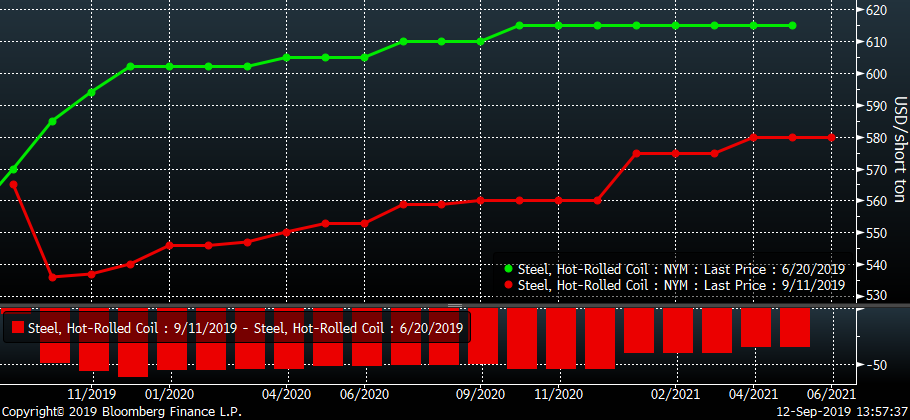Click the 530 value on the price axis
This screenshot has height=420, width=910.
click(877, 296)
